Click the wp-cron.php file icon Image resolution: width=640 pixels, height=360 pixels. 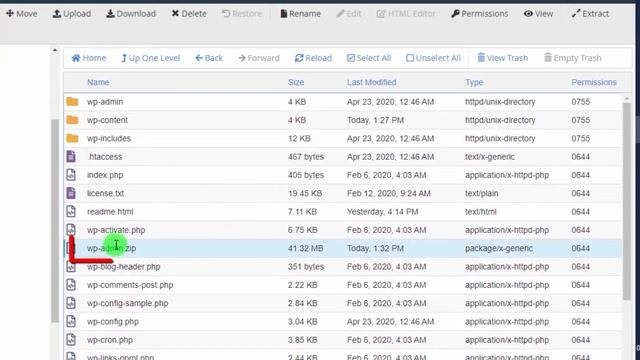71,340
